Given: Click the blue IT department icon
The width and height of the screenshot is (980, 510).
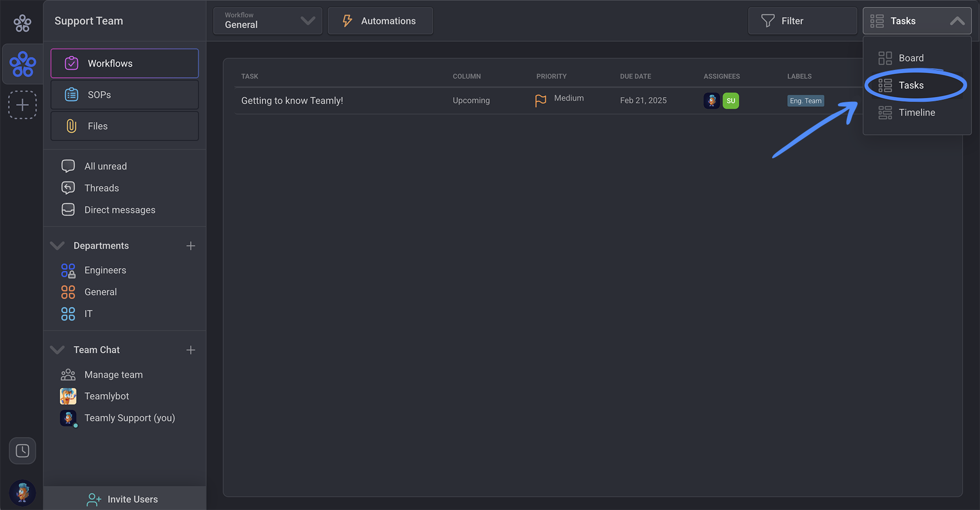Looking at the screenshot, I should (x=68, y=314).
